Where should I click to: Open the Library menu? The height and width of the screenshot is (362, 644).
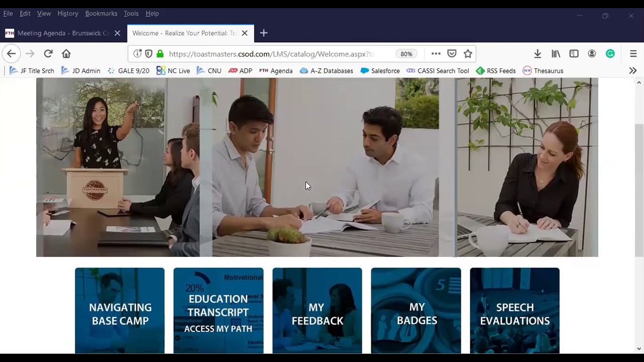coord(556,54)
